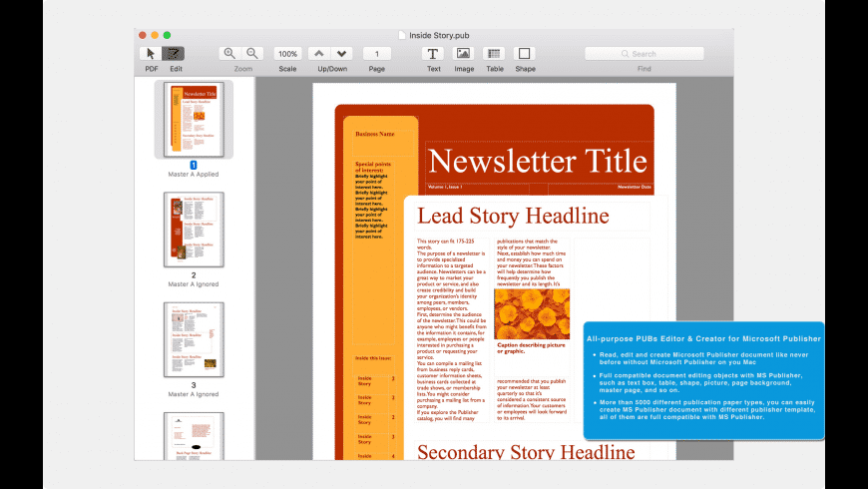Zoom out with the magnifier minus icon
868x489 pixels.
click(251, 53)
